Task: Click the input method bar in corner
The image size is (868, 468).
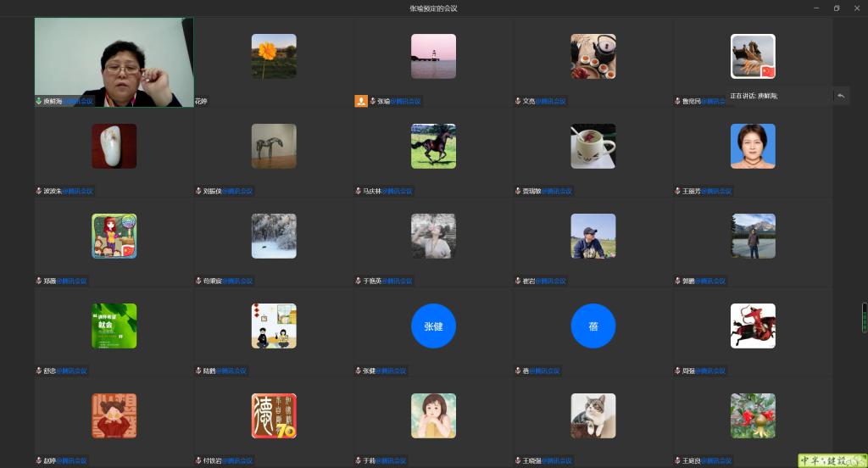Action: (x=832, y=460)
